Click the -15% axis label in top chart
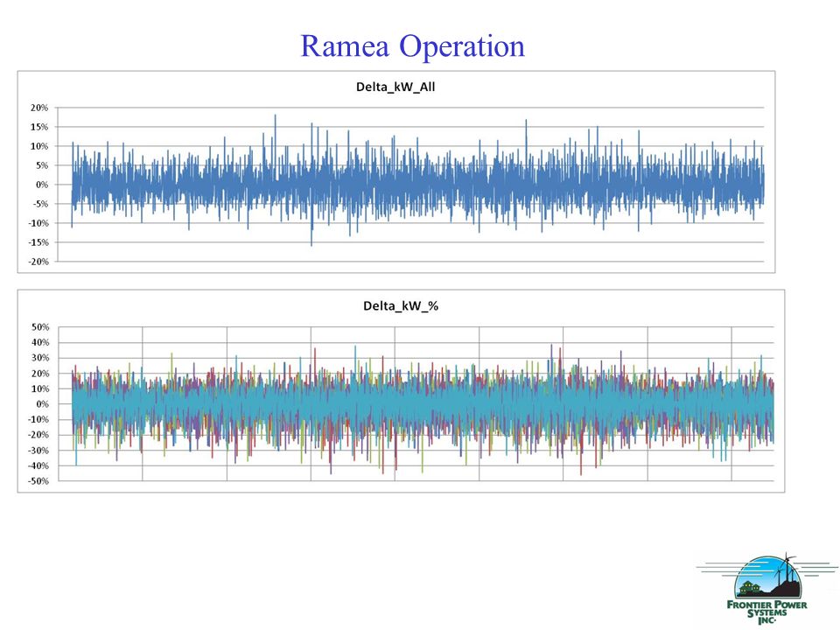Viewport: 840px width, 630px height. 38,242
